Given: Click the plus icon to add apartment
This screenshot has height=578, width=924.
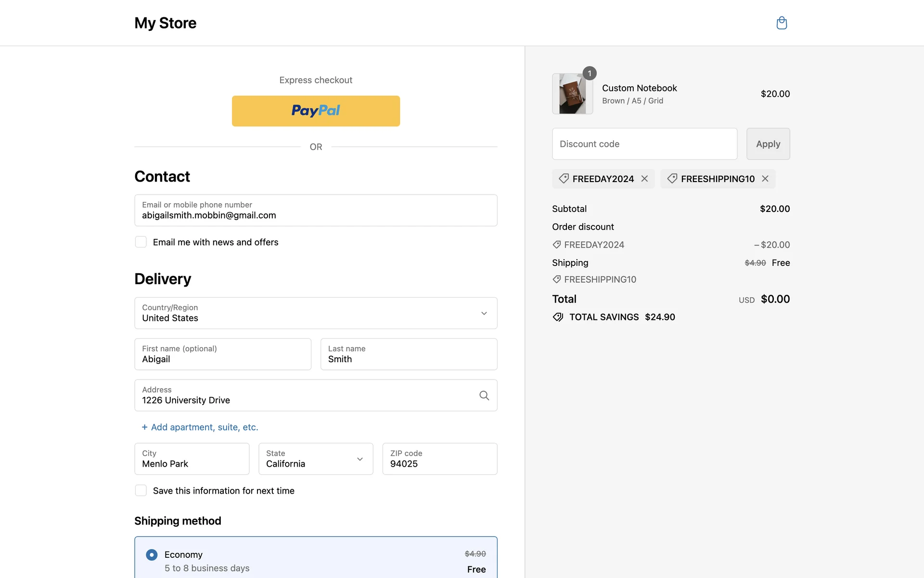Looking at the screenshot, I should pos(144,427).
